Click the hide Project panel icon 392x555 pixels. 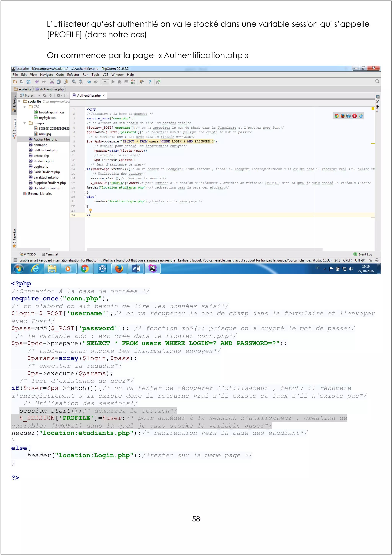pyautogui.click(x=66, y=95)
